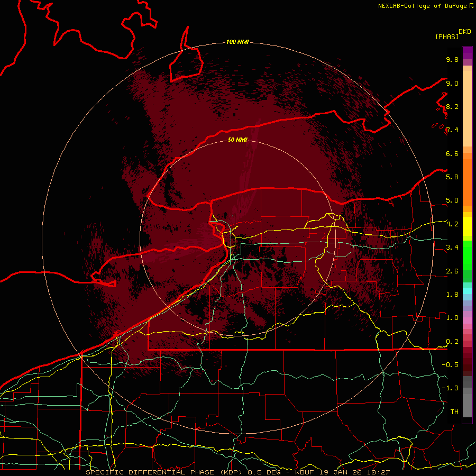The height and width of the screenshot is (476, 476).
Task: Select the 9.0 value on the color scale
Action: pos(452,83)
